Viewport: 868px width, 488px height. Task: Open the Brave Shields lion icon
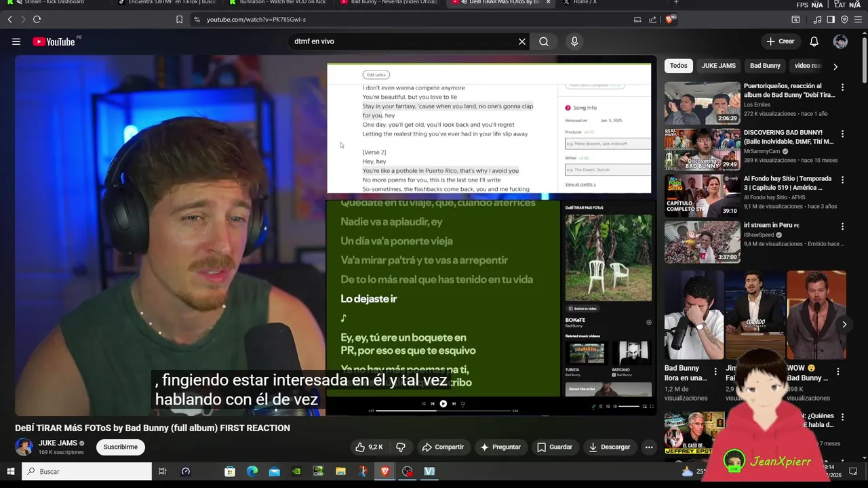pos(670,20)
